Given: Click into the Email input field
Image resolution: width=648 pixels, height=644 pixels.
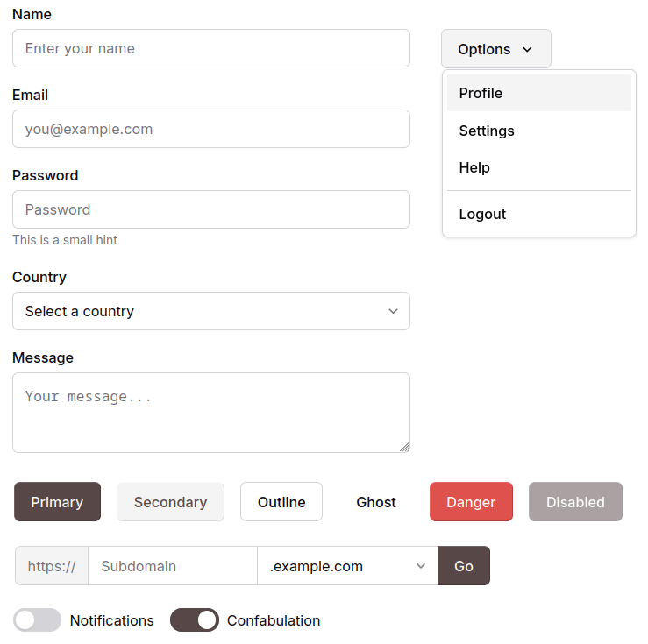Looking at the screenshot, I should coord(210,129).
